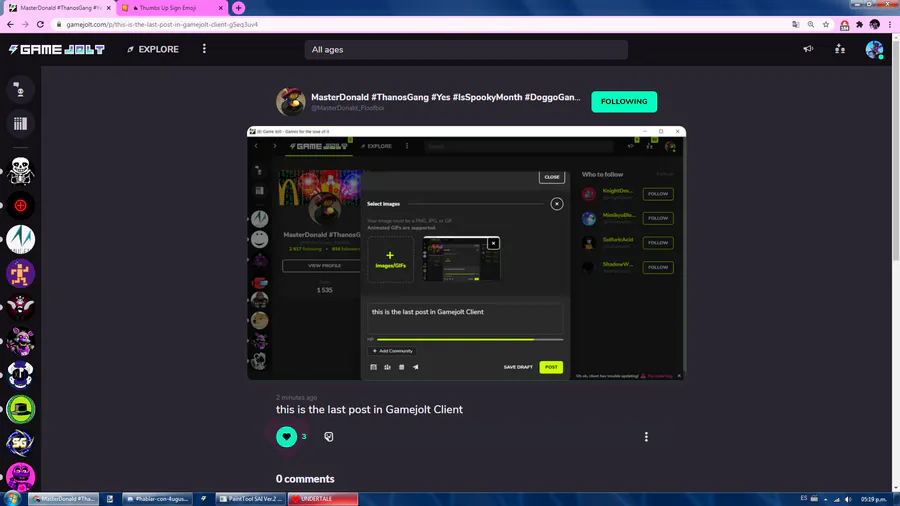Screen dimensions: 900x506
Task: Go back in the browser
Action: (x=10, y=25)
